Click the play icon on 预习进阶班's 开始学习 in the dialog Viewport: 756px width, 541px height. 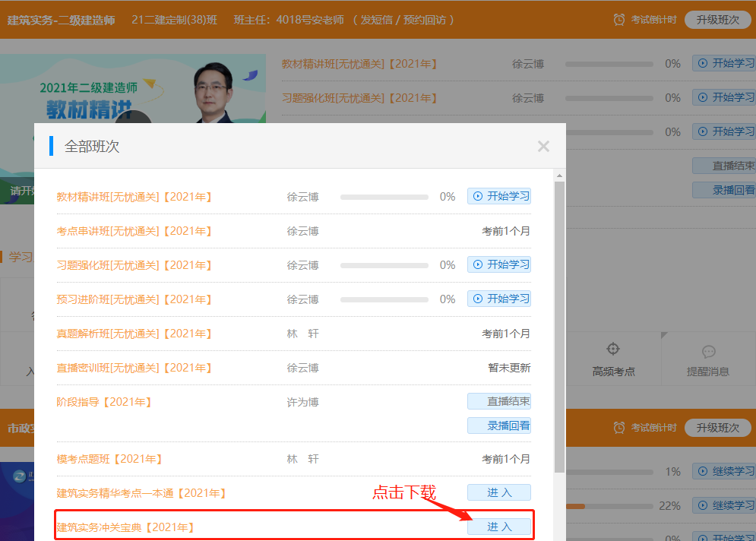478,299
